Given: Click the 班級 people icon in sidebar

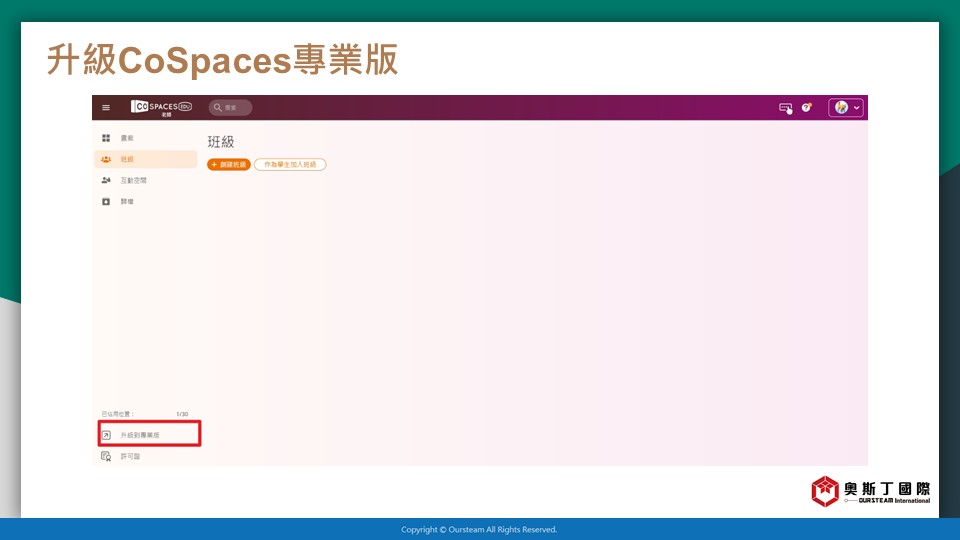Looking at the screenshot, I should pos(106,159).
